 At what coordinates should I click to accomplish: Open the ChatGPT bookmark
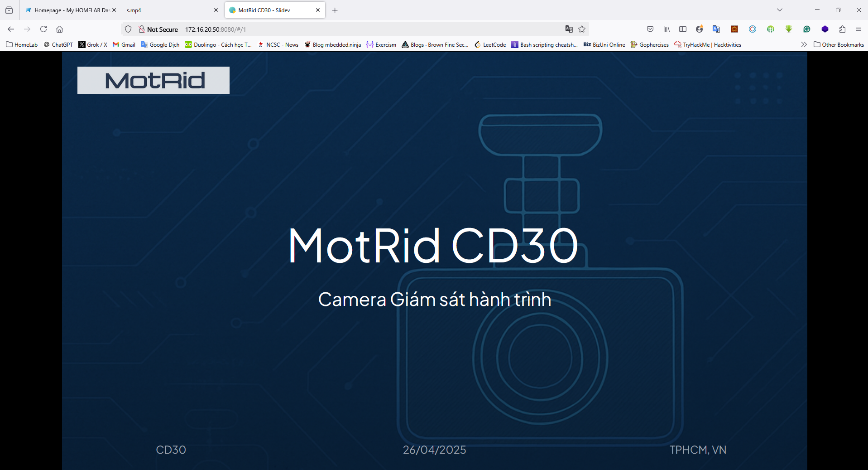pyautogui.click(x=58, y=44)
